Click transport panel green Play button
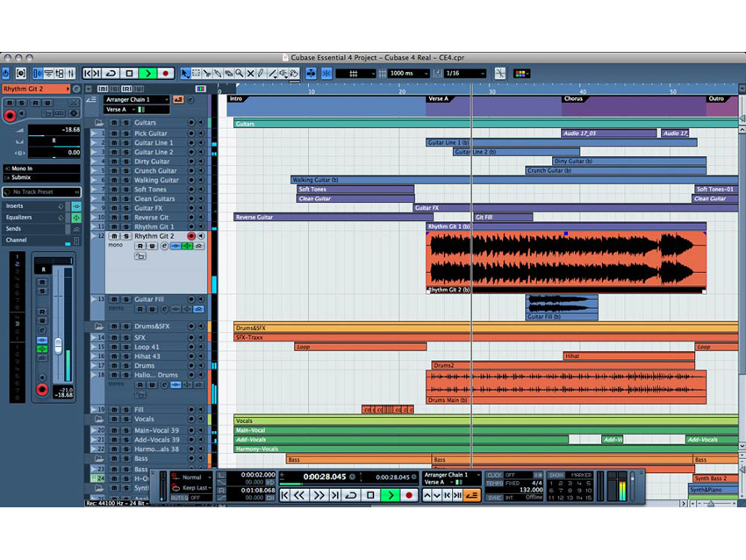Image resolution: width=746 pixels, height=560 pixels. coord(391,495)
